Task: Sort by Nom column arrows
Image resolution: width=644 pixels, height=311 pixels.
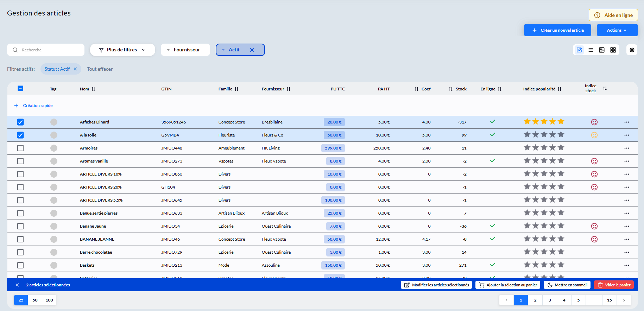Action: coord(93,89)
